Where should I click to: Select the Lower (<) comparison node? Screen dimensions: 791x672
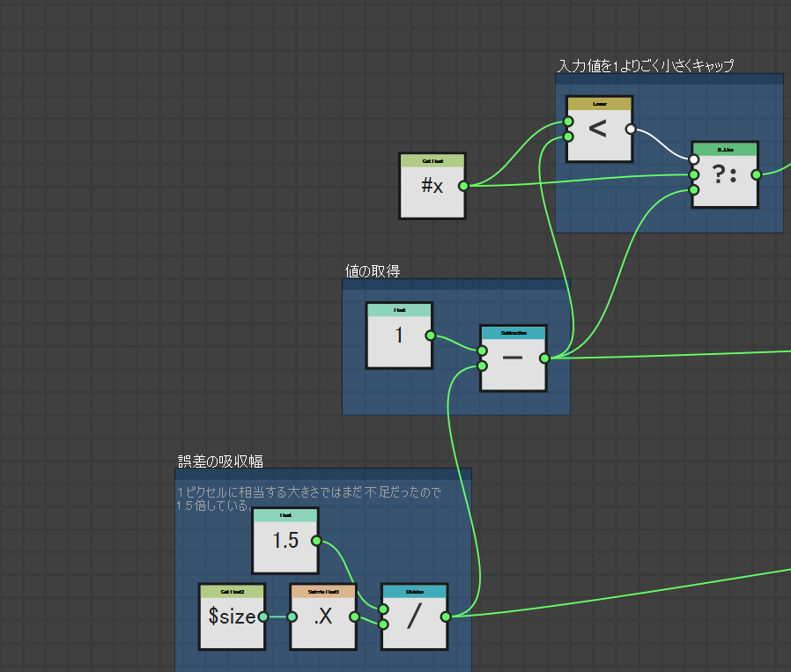pos(599,134)
